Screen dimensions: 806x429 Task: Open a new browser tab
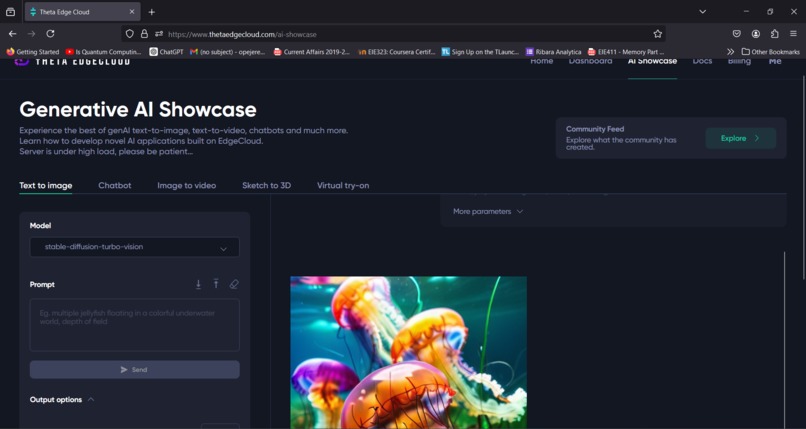coord(152,12)
